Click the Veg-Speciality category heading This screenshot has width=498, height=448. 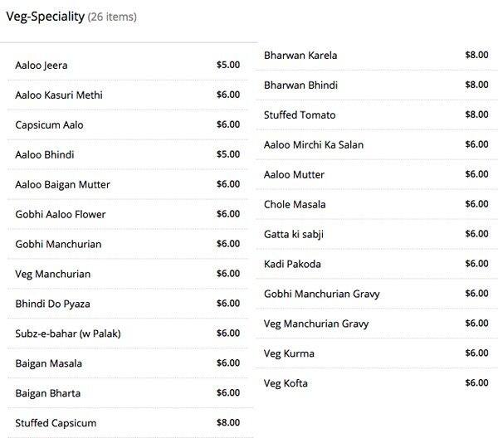coord(46,17)
